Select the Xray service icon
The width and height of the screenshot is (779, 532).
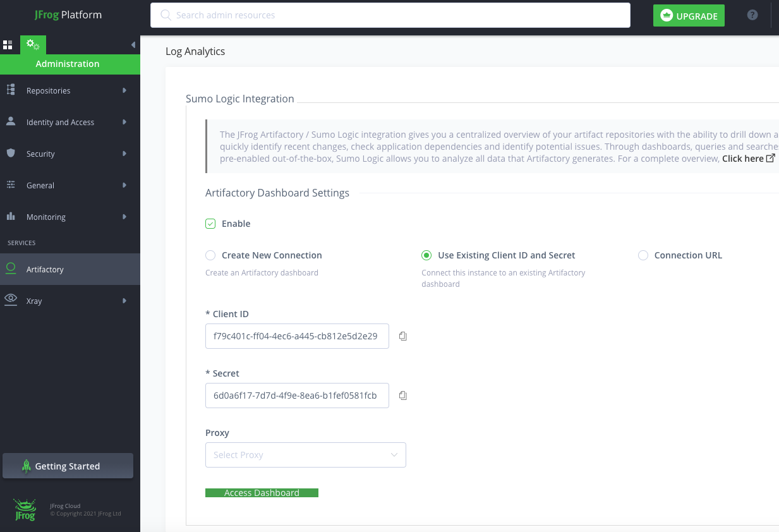point(11,301)
